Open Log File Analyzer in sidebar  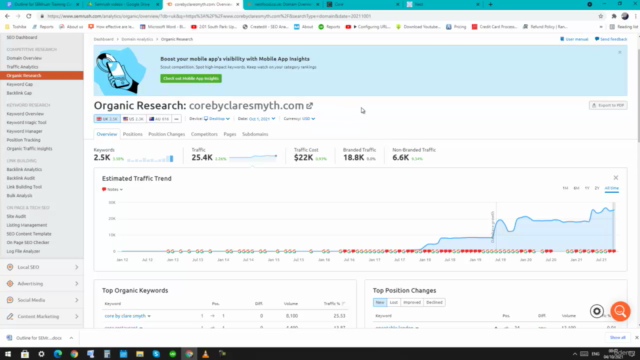[x=23, y=251]
